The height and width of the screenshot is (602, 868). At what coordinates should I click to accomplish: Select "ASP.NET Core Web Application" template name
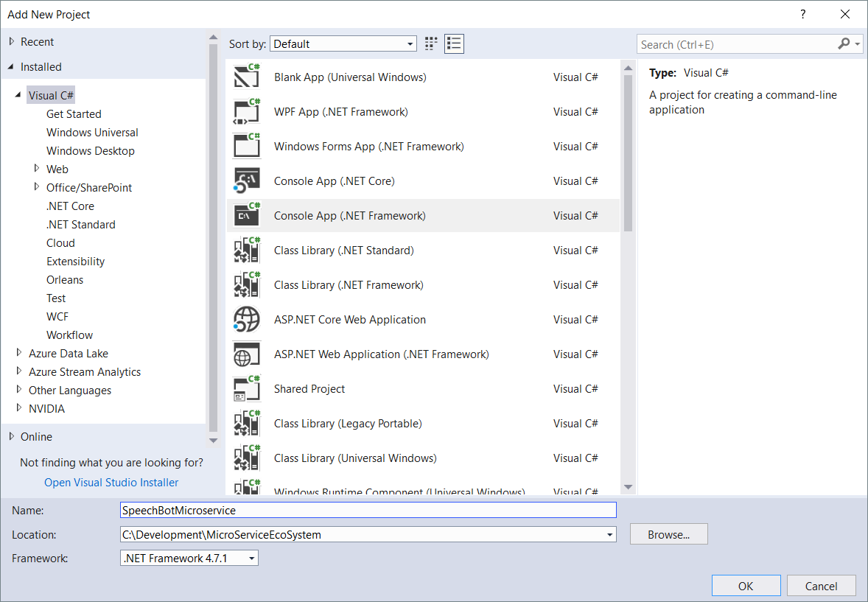(350, 320)
